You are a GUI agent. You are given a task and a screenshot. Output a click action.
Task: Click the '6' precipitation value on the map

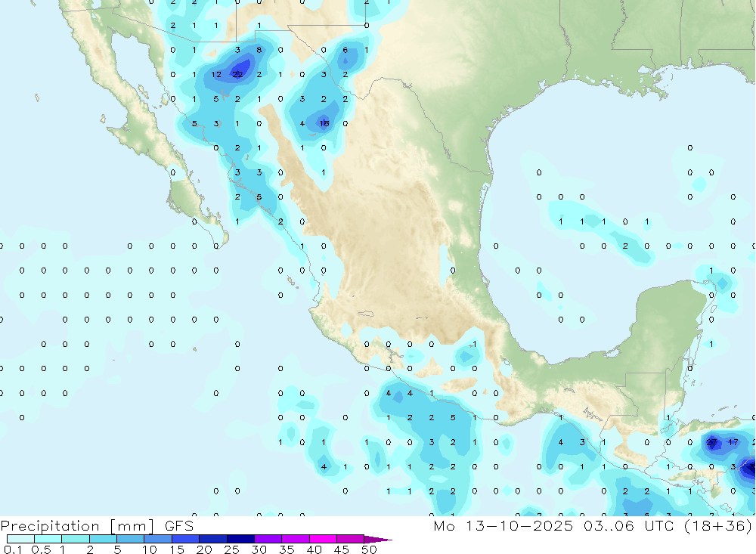pos(345,50)
